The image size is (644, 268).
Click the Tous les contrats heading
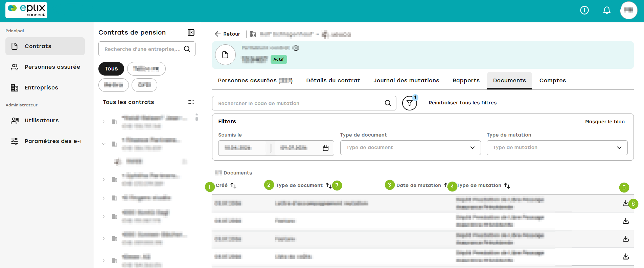(x=129, y=102)
